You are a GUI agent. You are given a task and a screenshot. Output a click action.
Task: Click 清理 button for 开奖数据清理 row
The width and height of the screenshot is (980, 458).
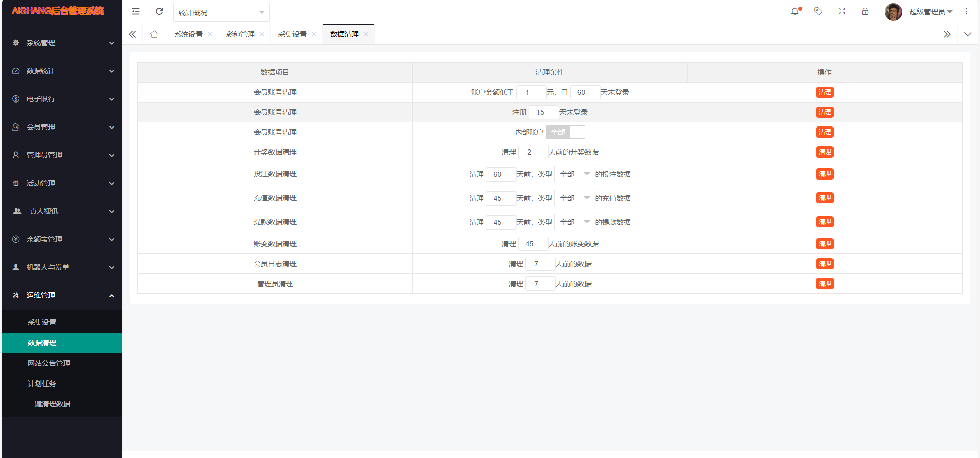(824, 152)
